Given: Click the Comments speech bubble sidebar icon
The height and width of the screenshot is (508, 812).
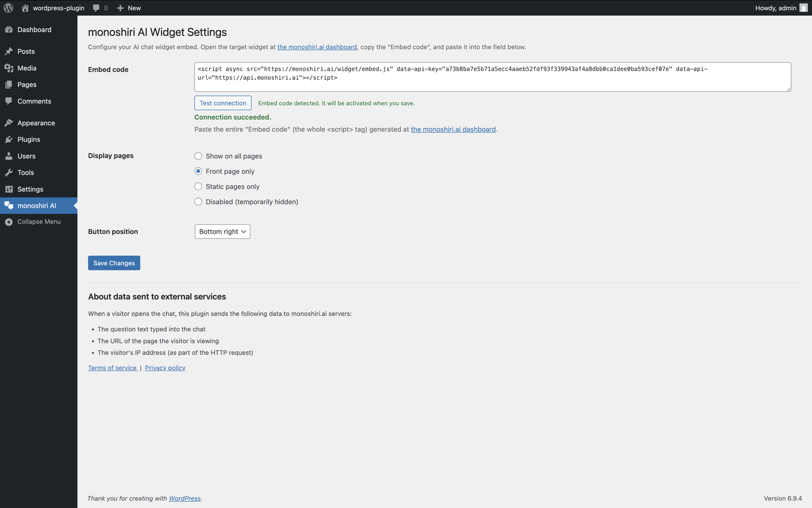Looking at the screenshot, I should click(9, 101).
